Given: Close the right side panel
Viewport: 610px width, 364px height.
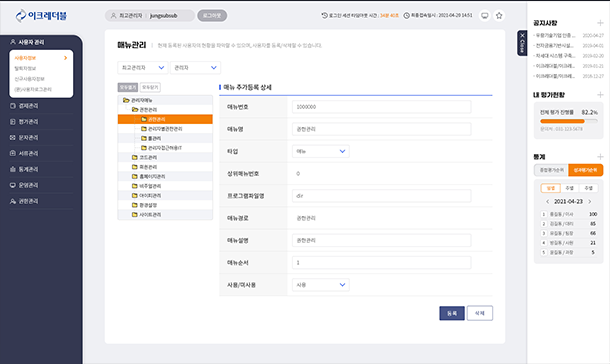Looking at the screenshot, I should click(x=522, y=43).
